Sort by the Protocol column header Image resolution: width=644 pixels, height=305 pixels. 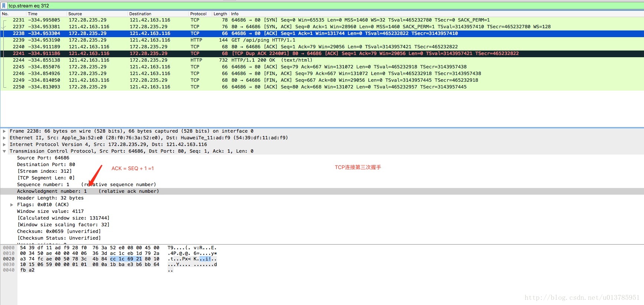coord(200,14)
